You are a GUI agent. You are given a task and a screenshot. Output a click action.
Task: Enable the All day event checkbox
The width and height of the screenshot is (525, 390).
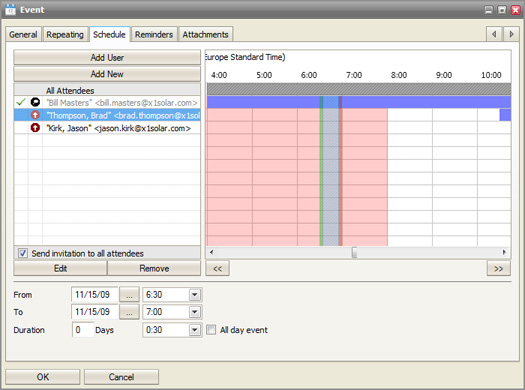pos(211,330)
